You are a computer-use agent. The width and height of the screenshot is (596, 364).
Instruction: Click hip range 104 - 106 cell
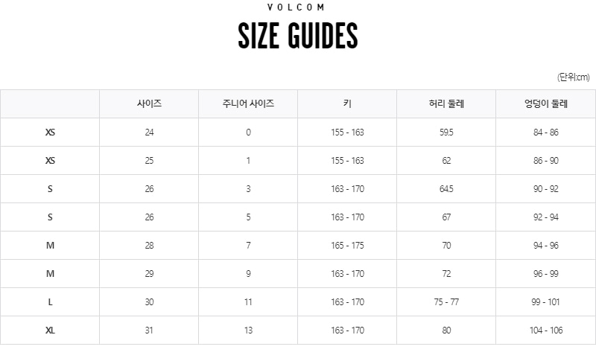546,331
